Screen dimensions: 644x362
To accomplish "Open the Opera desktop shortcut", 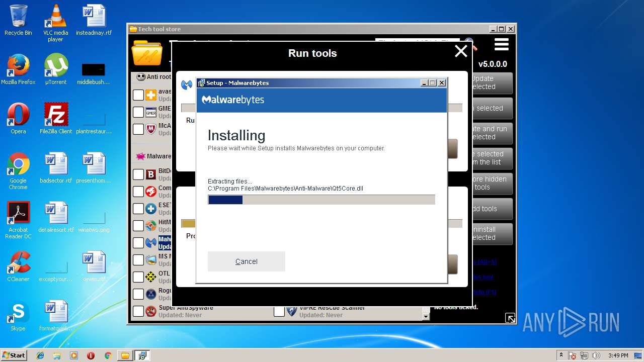I will 18,119.
